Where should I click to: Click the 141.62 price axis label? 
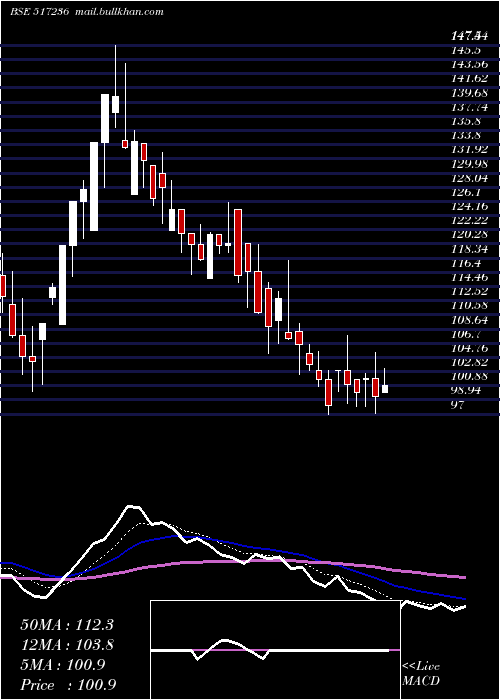point(470,78)
